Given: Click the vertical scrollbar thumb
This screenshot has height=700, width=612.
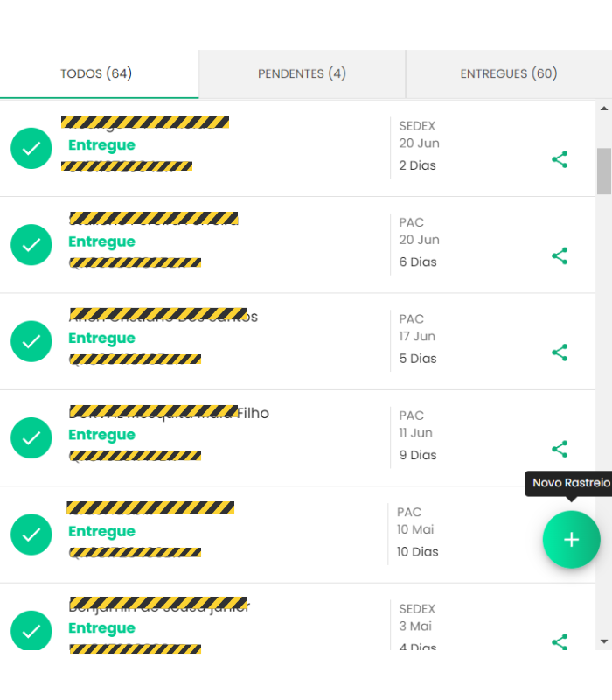Looking at the screenshot, I should 604,171.
